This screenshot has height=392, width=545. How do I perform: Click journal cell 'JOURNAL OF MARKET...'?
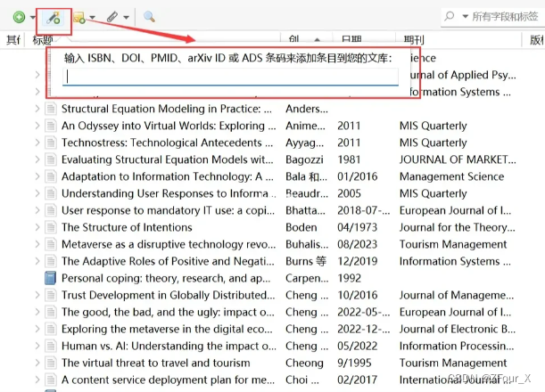[458, 159]
